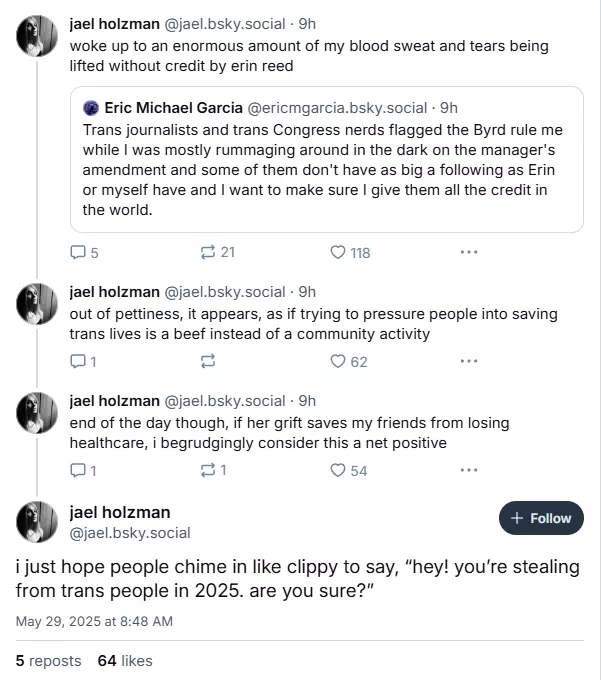Open more options on 'out of pettiness' post

point(469,361)
